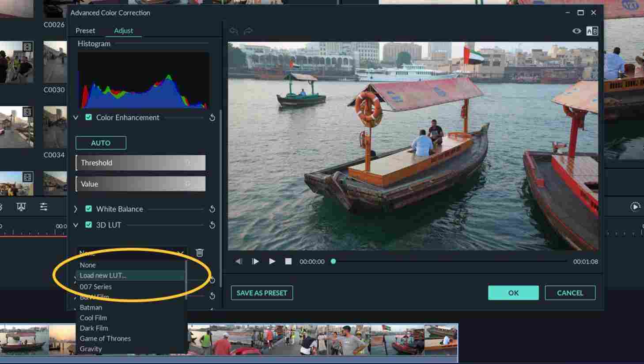The width and height of the screenshot is (644, 364).
Task: Click the undo arrow icon above preview
Action: tap(234, 31)
